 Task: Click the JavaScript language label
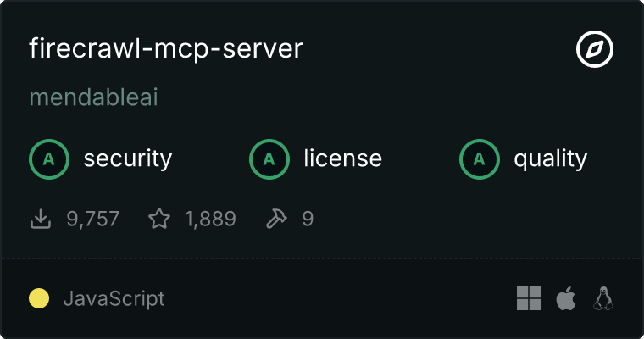click(x=114, y=298)
